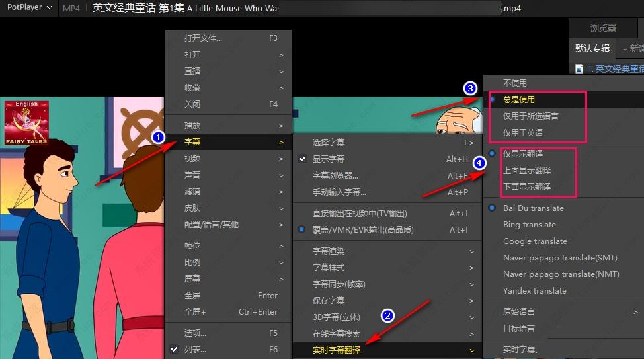Toggle the 列表... checked menu item
The width and height of the screenshot is (644, 359).
tap(228, 349)
